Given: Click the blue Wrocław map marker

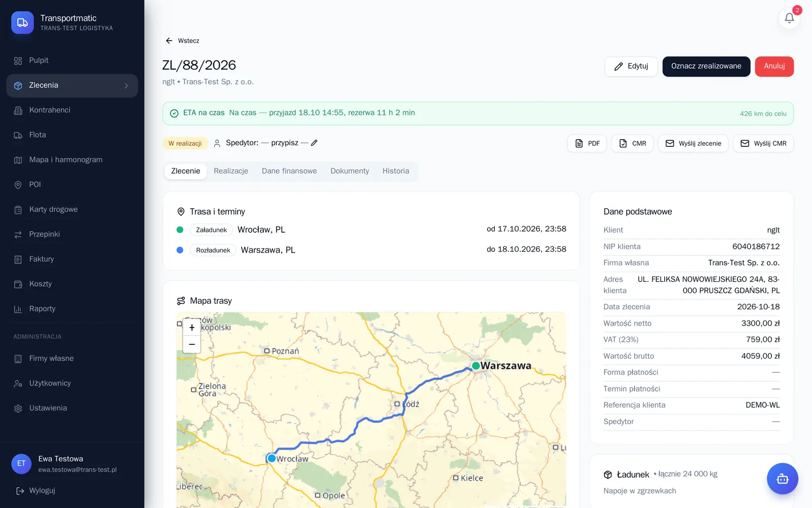Looking at the screenshot, I should [272, 458].
